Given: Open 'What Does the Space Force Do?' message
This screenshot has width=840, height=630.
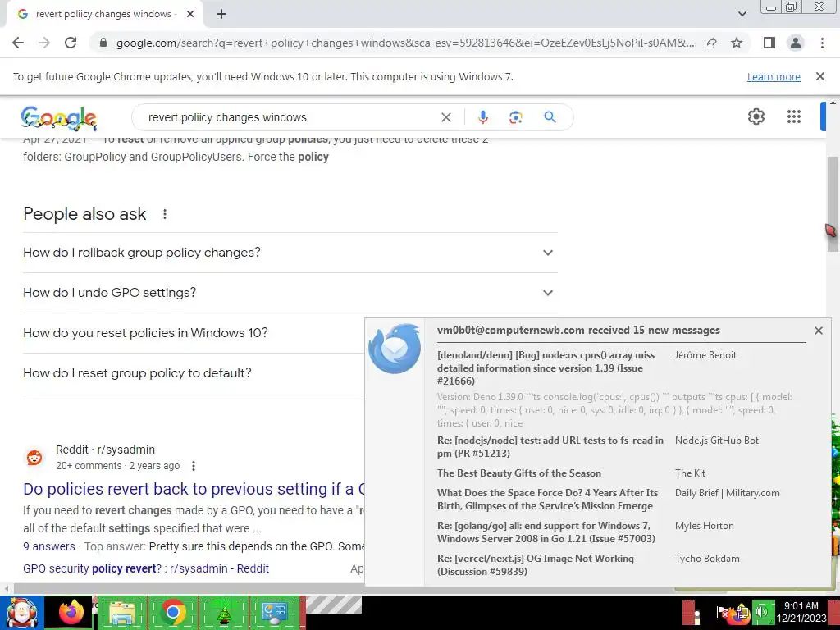Looking at the screenshot, I should 547,500.
